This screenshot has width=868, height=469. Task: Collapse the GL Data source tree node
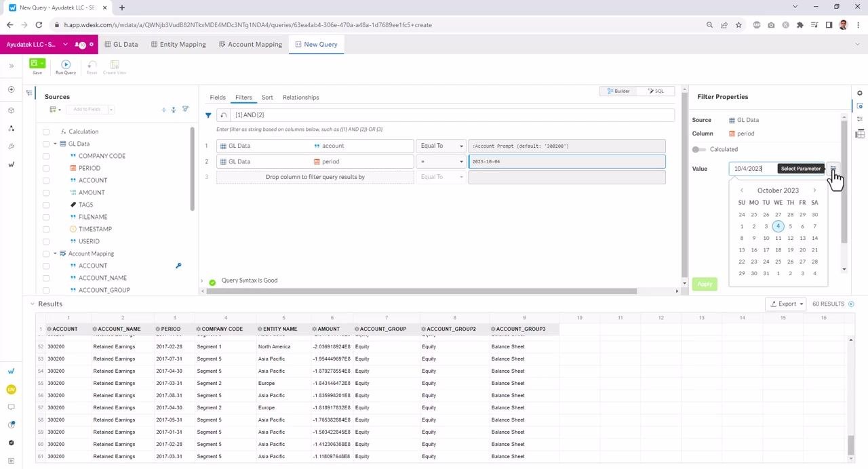tap(55, 144)
